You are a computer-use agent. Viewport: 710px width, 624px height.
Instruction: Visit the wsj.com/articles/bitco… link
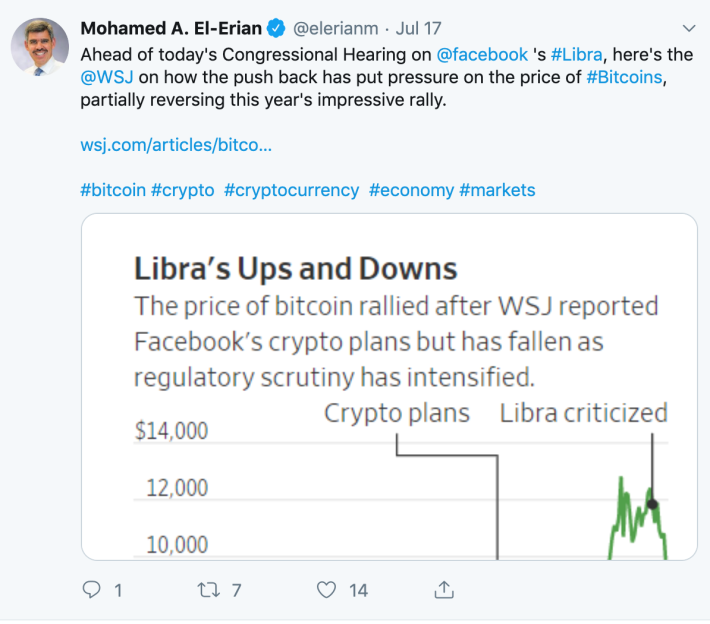click(x=176, y=145)
